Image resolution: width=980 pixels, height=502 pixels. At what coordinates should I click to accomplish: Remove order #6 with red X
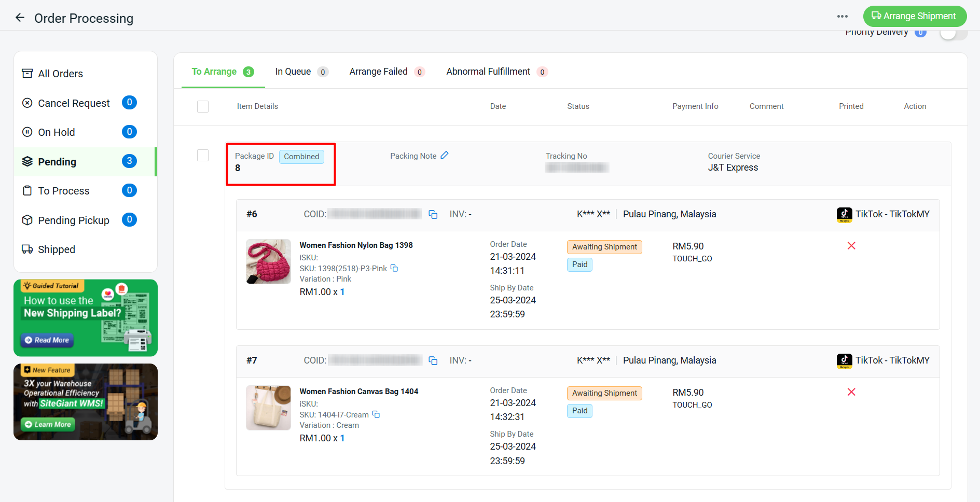pos(851,246)
